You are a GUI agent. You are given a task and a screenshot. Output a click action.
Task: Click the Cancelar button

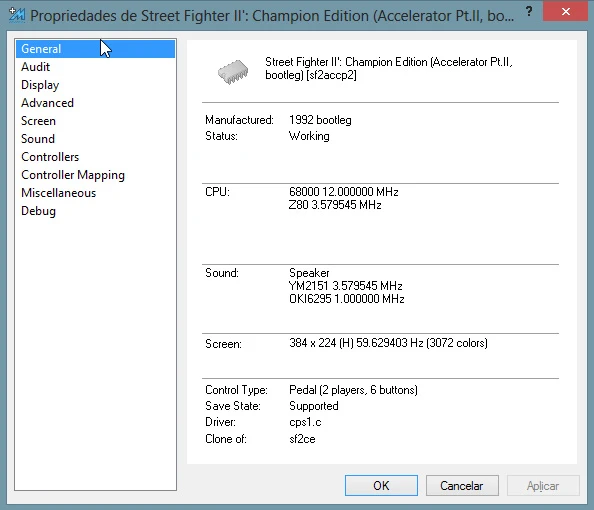pyautogui.click(x=462, y=485)
